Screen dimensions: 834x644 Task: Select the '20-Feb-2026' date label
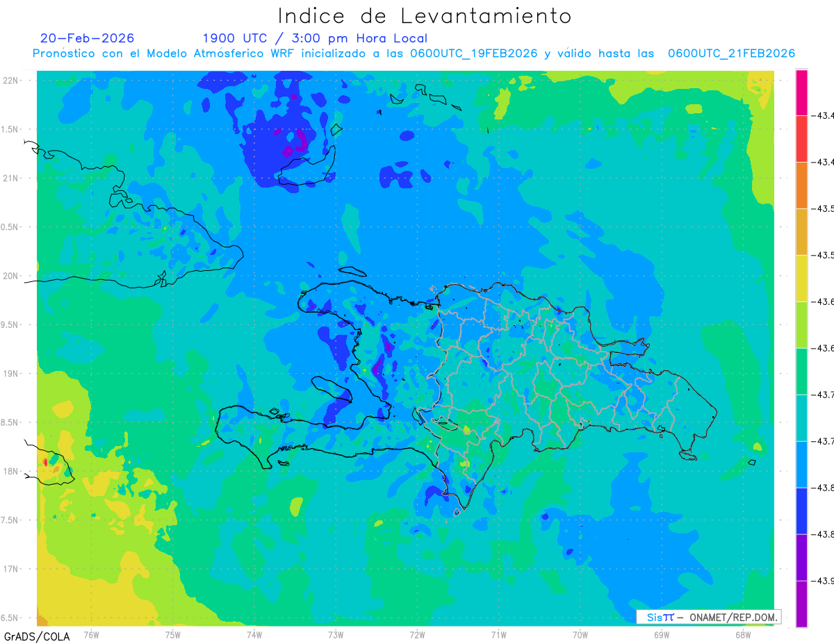click(x=88, y=38)
